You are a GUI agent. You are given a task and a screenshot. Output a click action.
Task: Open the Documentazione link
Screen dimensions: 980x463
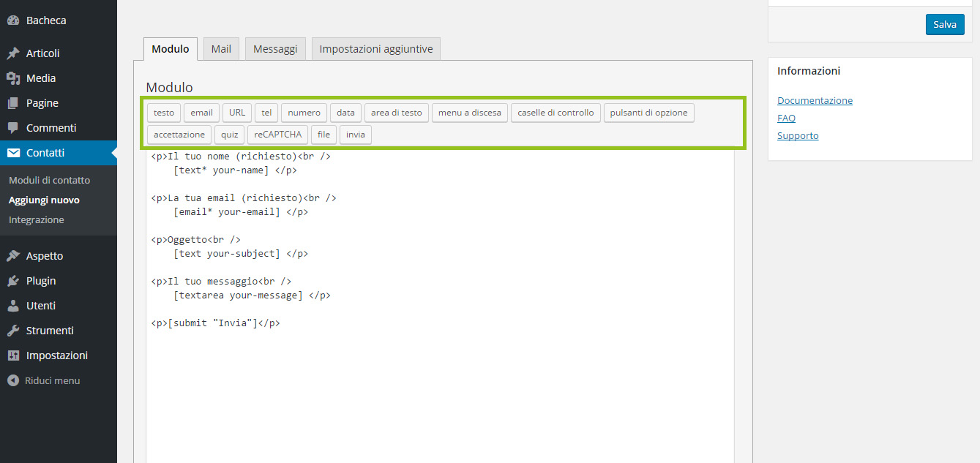pos(815,100)
